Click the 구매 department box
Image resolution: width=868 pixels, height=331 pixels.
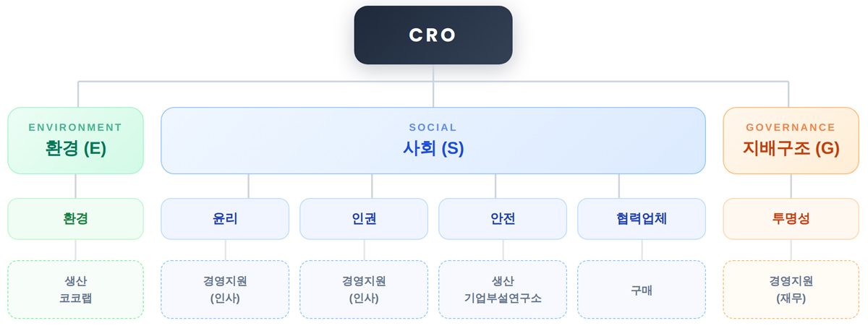coord(642,289)
